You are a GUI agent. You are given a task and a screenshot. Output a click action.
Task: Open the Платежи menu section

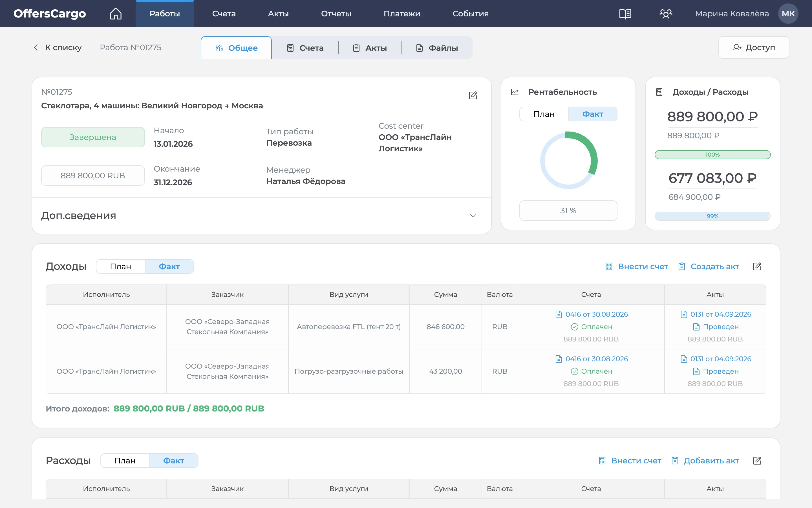[x=402, y=14]
